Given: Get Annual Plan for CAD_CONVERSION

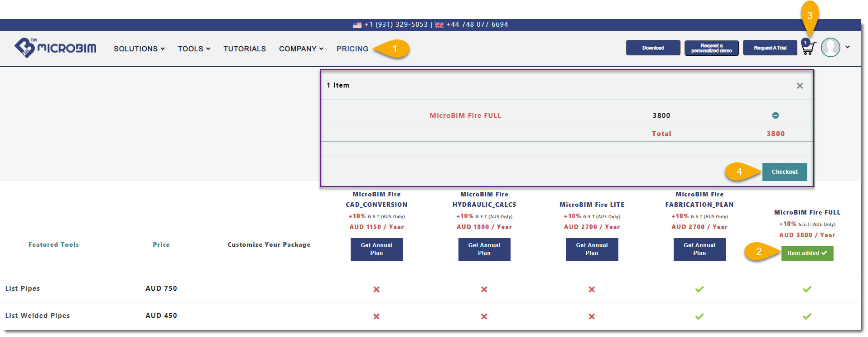Looking at the screenshot, I should (x=376, y=249).
